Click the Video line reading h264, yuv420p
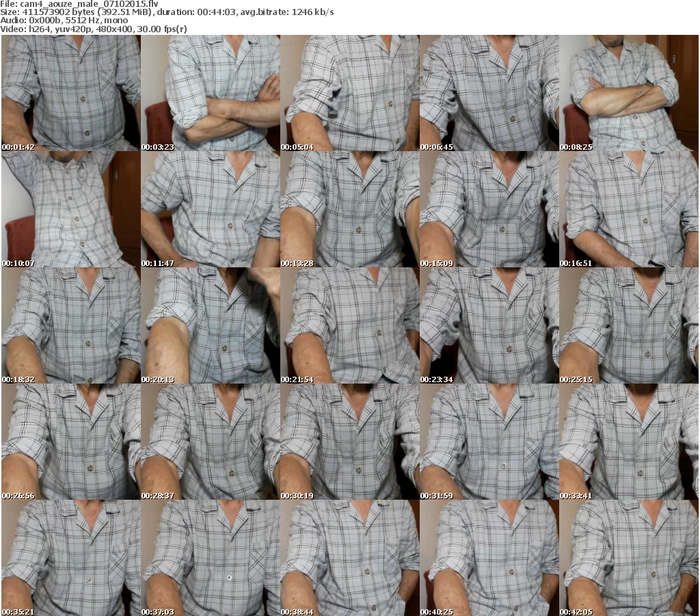Viewport: 700px width, 616px height. pyautogui.click(x=93, y=29)
